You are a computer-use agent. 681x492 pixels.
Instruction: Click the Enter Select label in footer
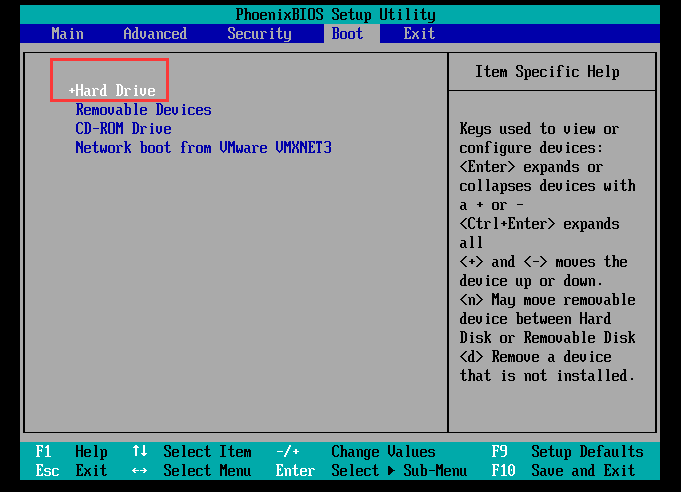coord(327,471)
